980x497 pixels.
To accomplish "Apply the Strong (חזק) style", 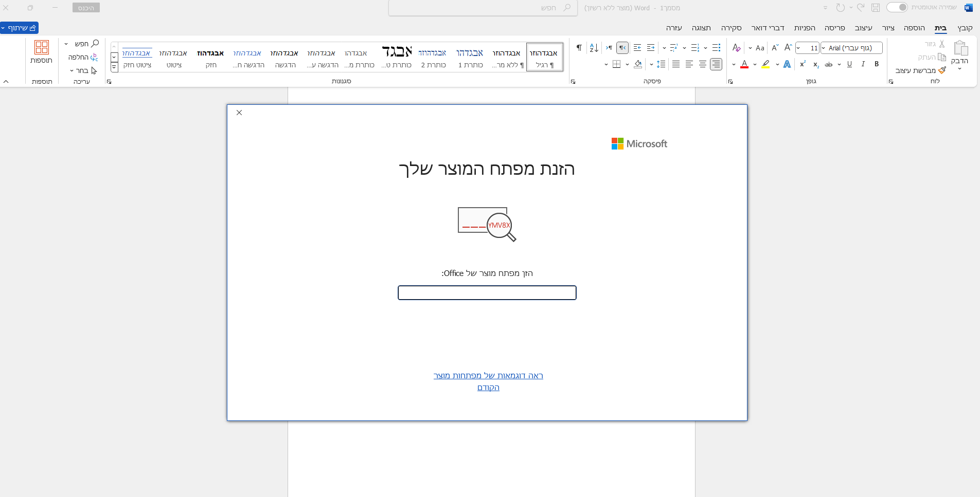I will [x=211, y=57].
